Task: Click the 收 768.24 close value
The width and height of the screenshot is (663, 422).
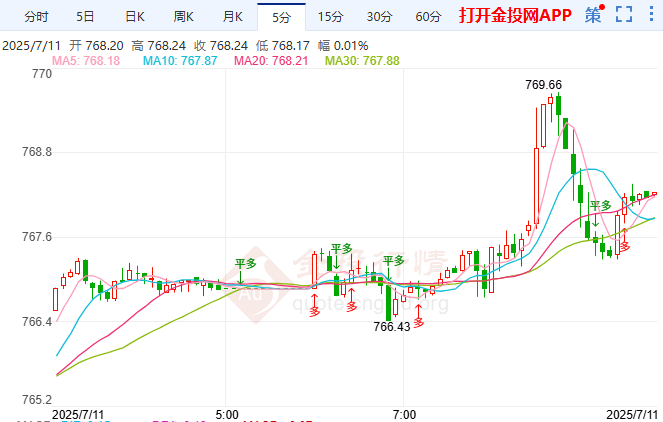Action: click(221, 46)
